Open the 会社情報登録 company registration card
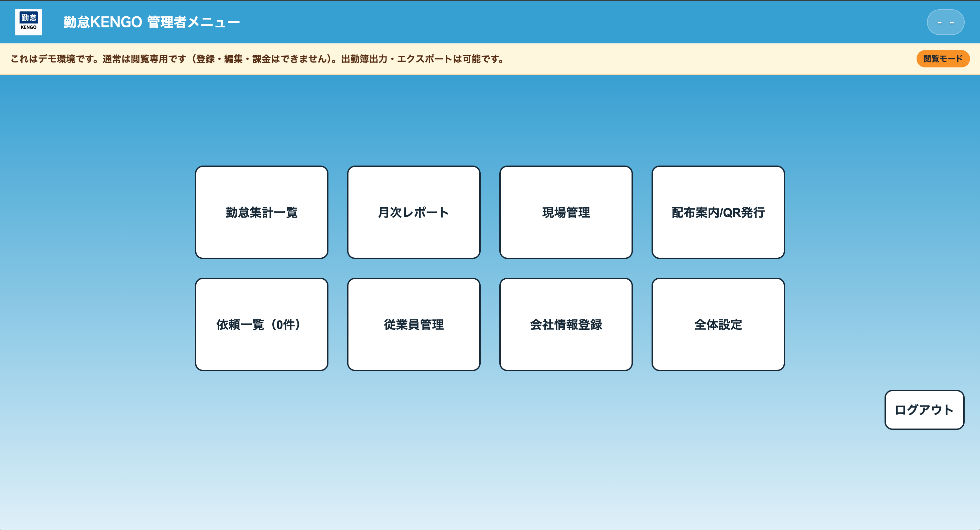Viewport: 980px width, 530px height. point(566,324)
